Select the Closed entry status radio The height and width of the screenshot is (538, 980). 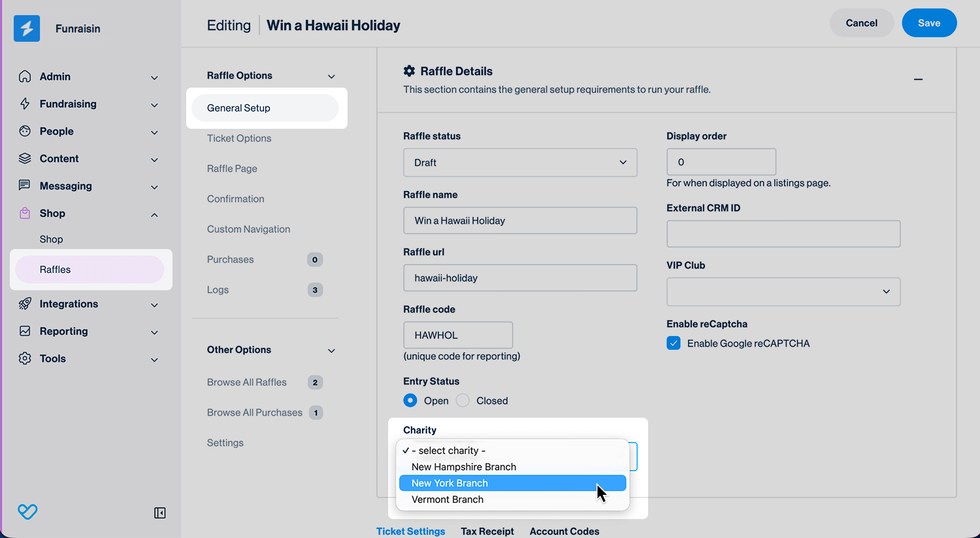tap(463, 401)
